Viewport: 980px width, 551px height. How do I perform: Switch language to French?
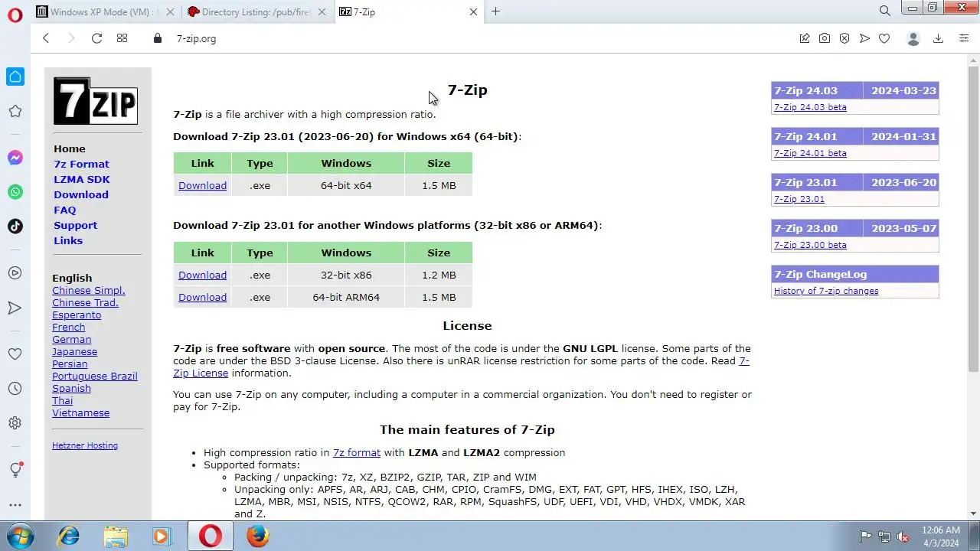point(69,327)
